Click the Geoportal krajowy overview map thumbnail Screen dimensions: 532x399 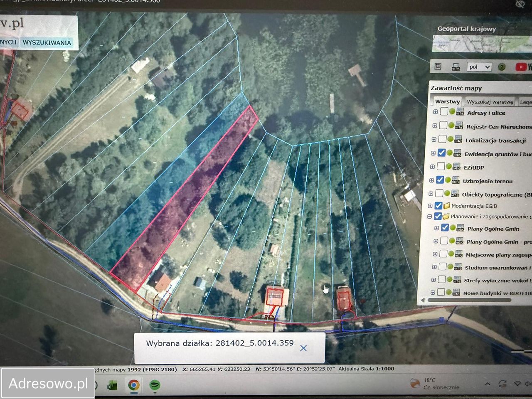482,44
